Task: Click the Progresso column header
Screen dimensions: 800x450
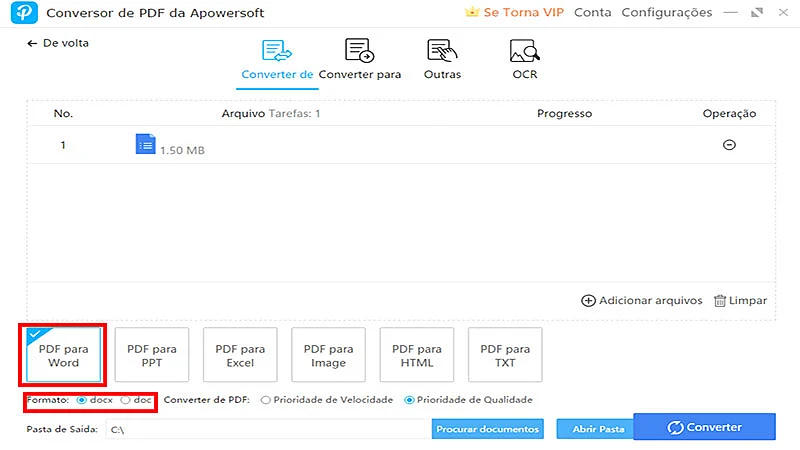Action: pyautogui.click(x=564, y=114)
